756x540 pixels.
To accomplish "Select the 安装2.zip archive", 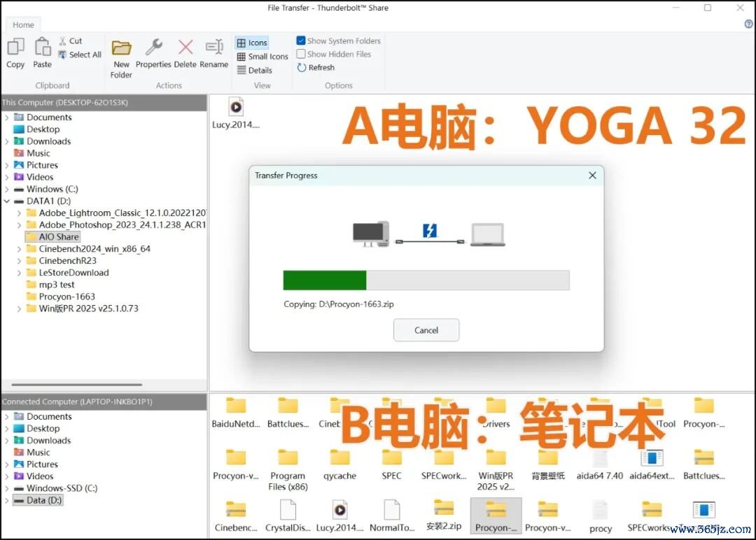I will pyautogui.click(x=444, y=515).
